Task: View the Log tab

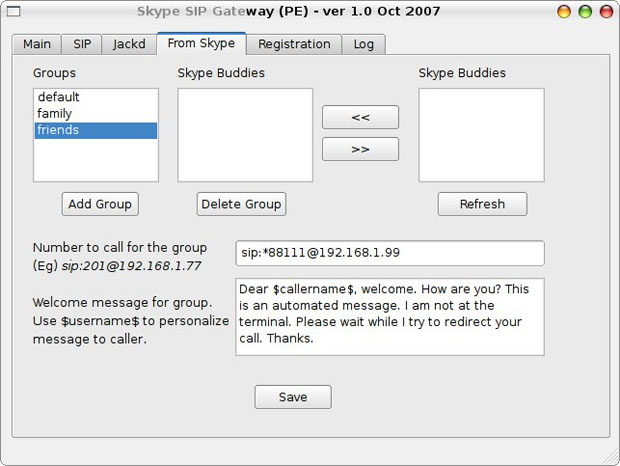Action: click(364, 44)
